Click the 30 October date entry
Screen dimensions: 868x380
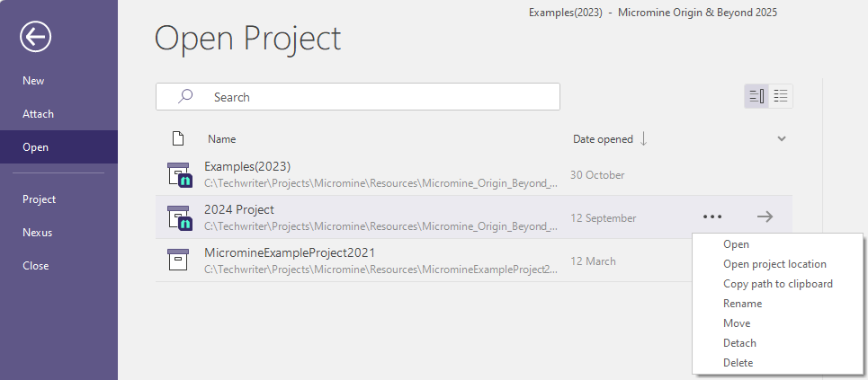tap(597, 175)
